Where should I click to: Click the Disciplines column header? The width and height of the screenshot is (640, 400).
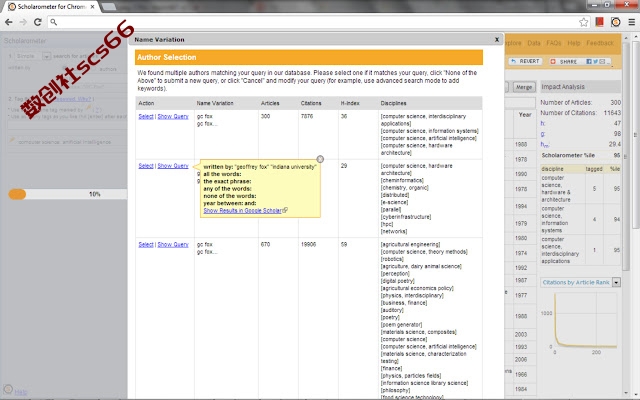pyautogui.click(x=393, y=103)
